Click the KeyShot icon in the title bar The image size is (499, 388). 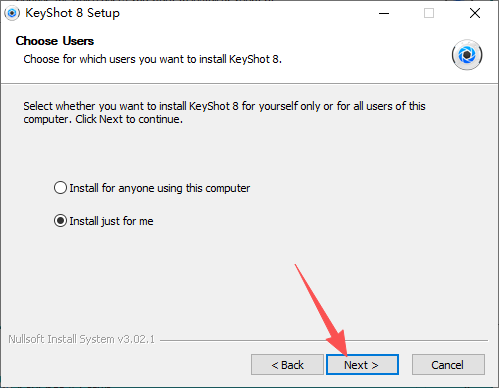pos(12,13)
